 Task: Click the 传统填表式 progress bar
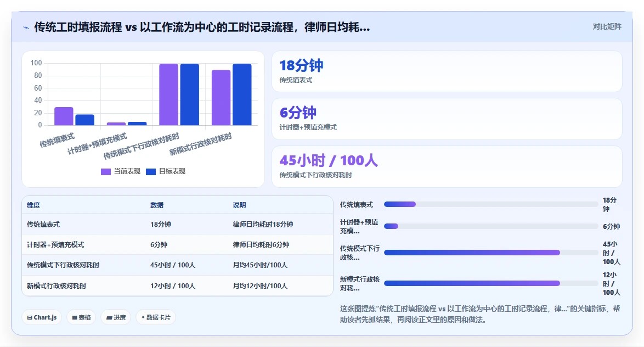[x=491, y=204]
